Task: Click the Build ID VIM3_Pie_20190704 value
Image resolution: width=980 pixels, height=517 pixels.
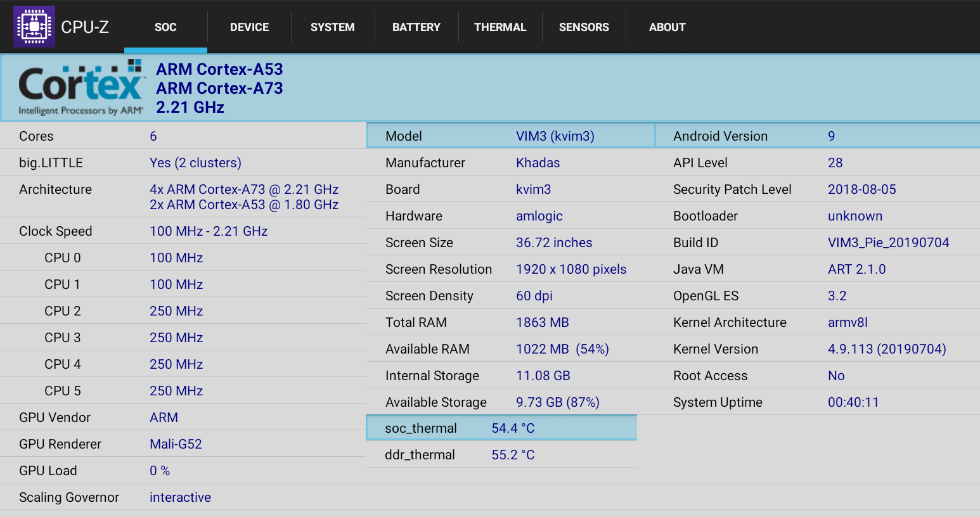Action: click(889, 242)
